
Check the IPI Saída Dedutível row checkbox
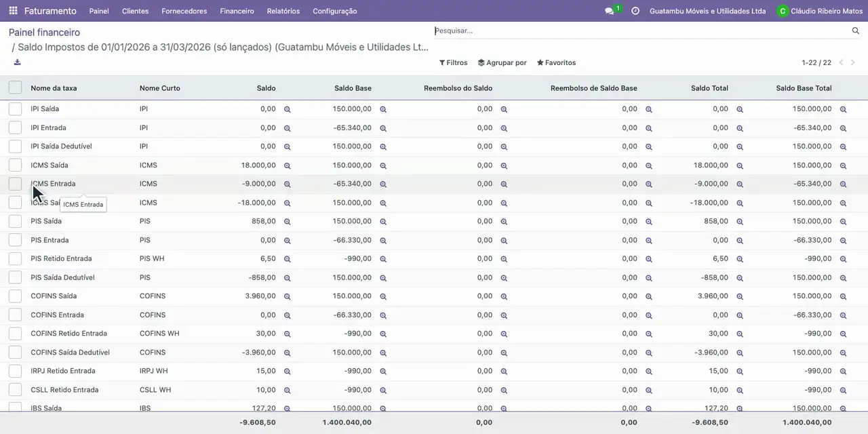pos(15,146)
